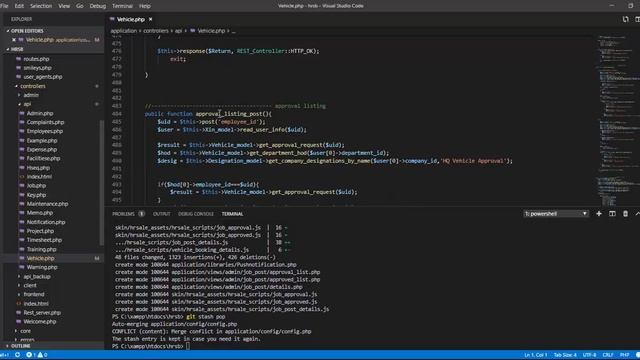The height and width of the screenshot is (360, 640).
Task: Close the Vehicle.php editor tab
Action: click(151, 19)
